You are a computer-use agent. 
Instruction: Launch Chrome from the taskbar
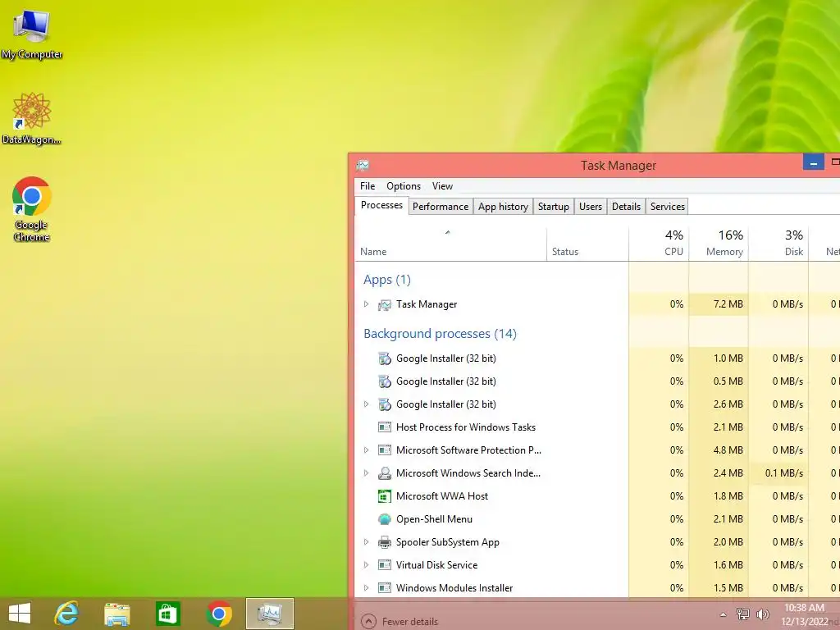pyautogui.click(x=218, y=614)
